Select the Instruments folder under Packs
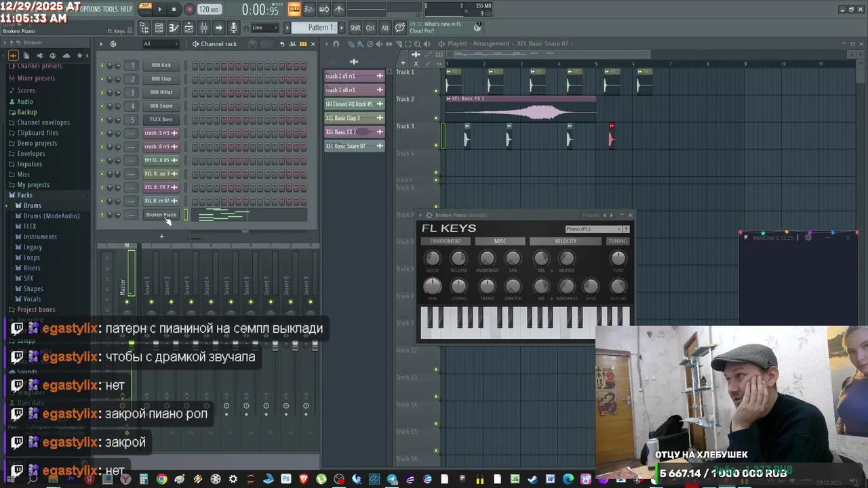The height and width of the screenshot is (488, 868). (40, 237)
